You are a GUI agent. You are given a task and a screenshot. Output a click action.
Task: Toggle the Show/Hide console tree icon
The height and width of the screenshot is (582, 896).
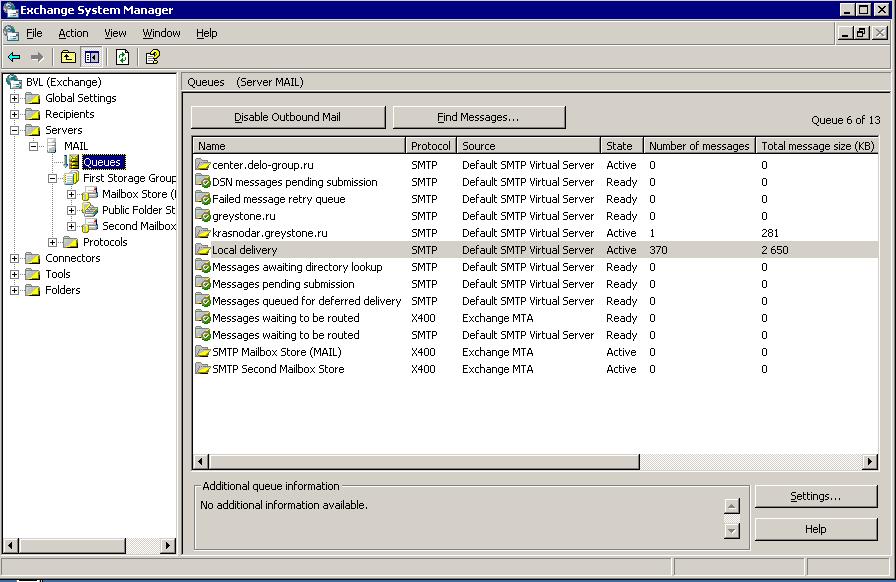91,57
